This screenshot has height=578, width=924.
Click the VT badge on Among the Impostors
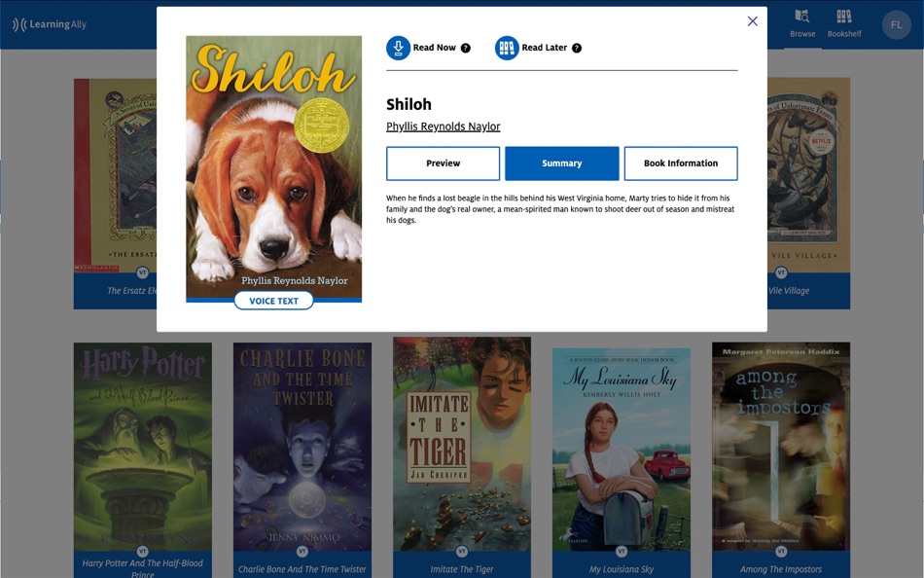coord(781,552)
